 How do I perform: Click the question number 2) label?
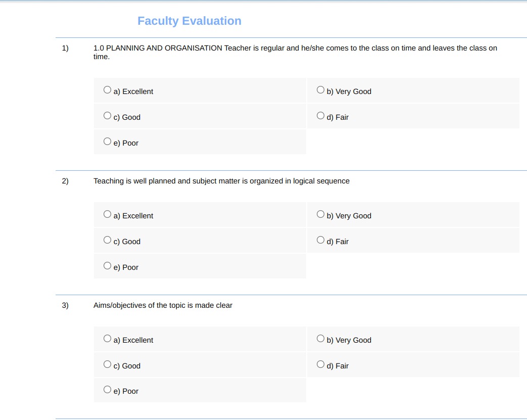65,181
